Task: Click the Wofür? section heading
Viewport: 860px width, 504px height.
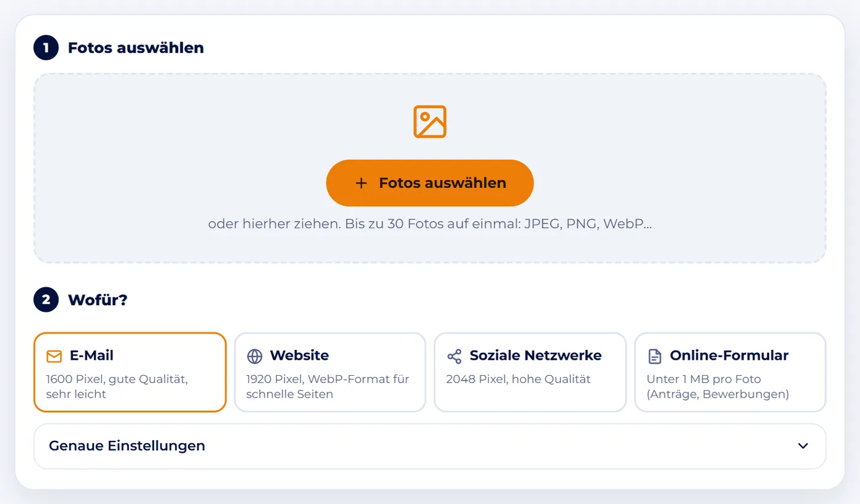Action: [98, 300]
